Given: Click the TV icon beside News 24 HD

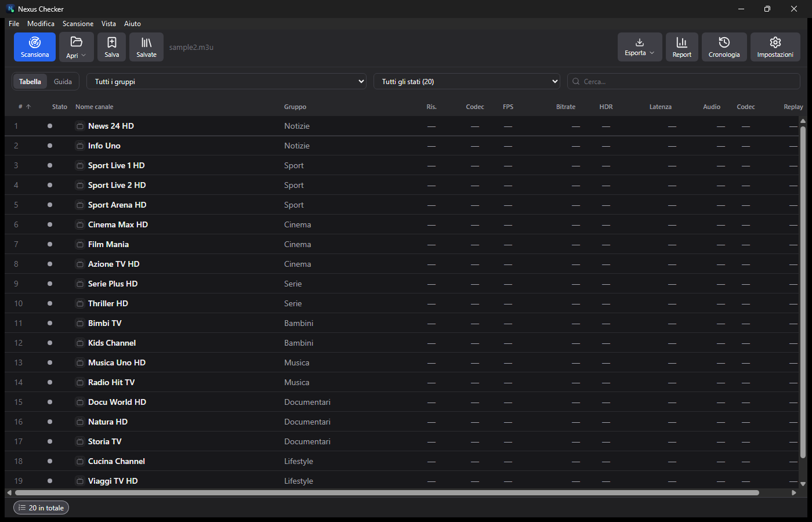Looking at the screenshot, I should 80,126.
